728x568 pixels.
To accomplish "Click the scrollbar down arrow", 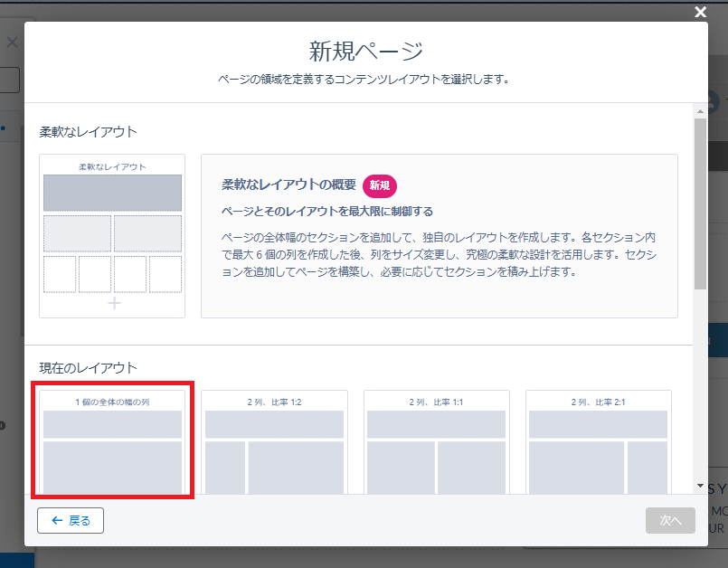I will pos(700,487).
